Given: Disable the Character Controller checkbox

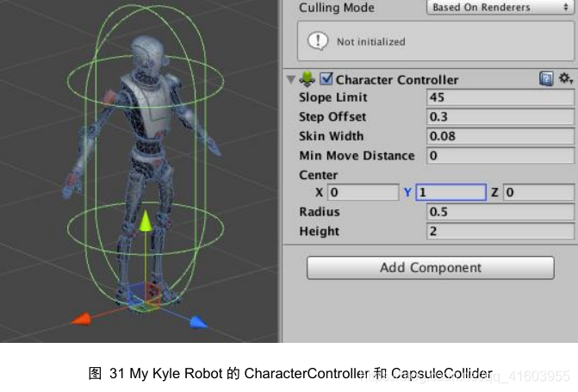Looking at the screenshot, I should pyautogui.click(x=326, y=78).
